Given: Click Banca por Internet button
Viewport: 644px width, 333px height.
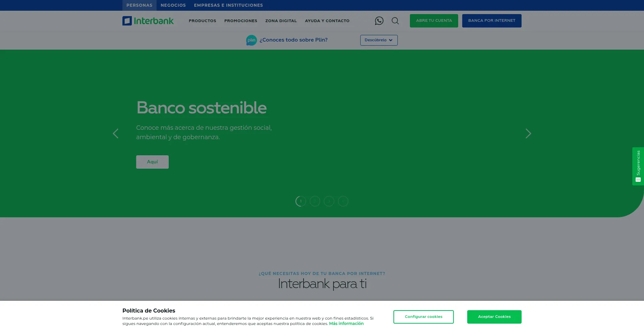Looking at the screenshot, I should (x=492, y=21).
